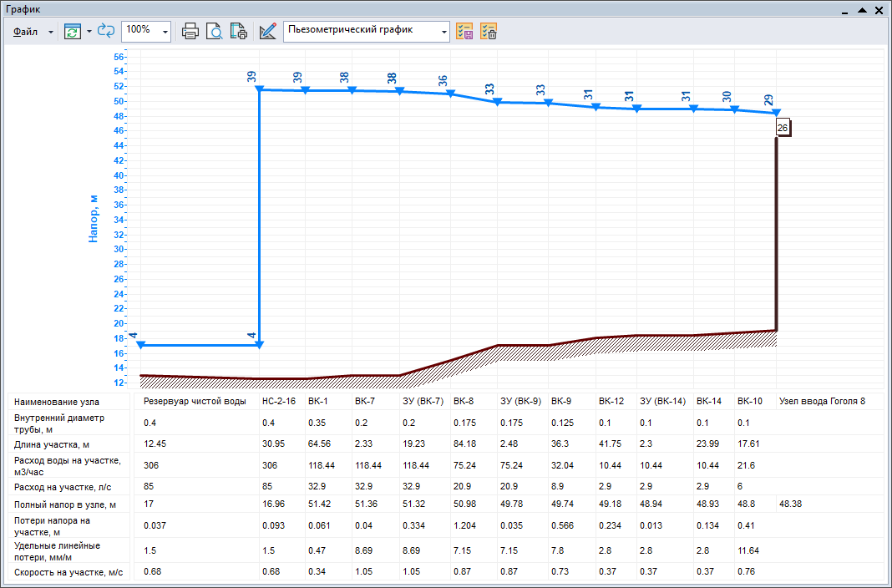892x588 pixels.
Task: Print the graph using printer icon
Action: click(x=191, y=32)
